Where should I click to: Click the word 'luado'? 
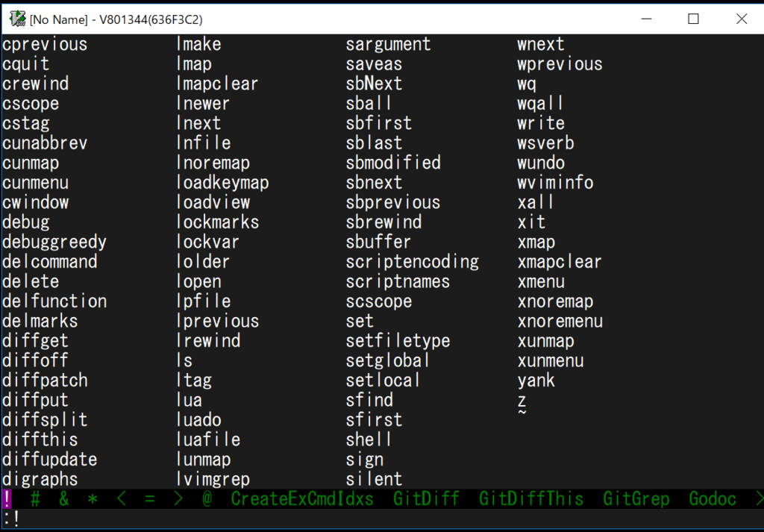tap(199, 420)
